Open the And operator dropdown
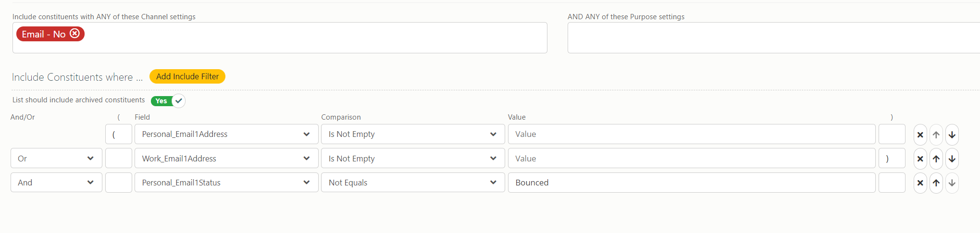This screenshot has height=233, width=980. tap(56, 182)
